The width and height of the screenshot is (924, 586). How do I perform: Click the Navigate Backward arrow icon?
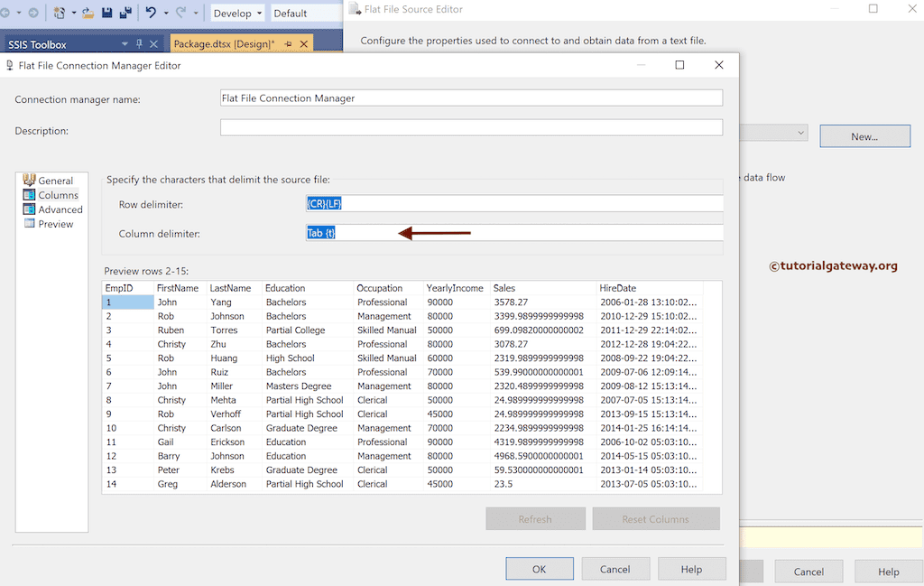pos(5,13)
